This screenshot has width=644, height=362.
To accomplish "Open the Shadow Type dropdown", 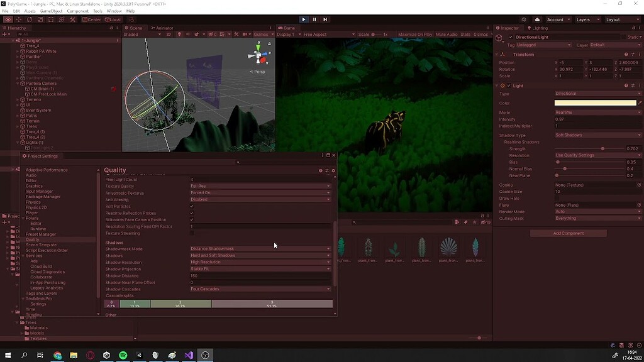I will pos(597,134).
